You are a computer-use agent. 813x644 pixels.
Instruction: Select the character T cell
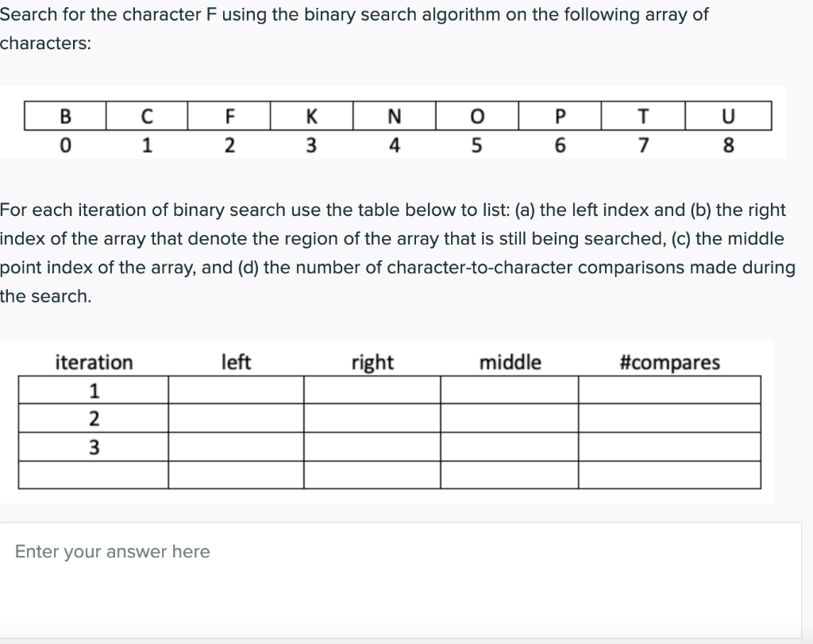[642, 116]
